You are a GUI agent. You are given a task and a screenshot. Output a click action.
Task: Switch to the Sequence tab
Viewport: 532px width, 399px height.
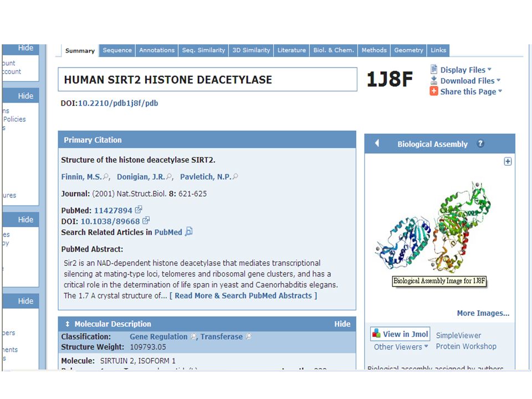[117, 50]
